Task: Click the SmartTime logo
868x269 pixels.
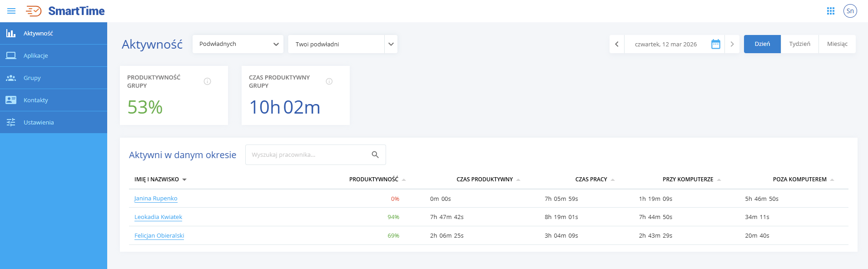Action: click(65, 11)
